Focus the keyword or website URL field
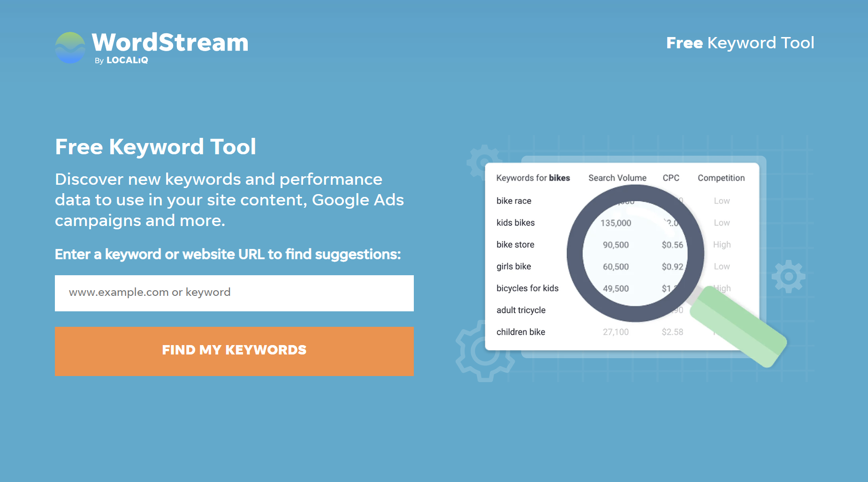Screen dimensions: 868x482 (234, 293)
